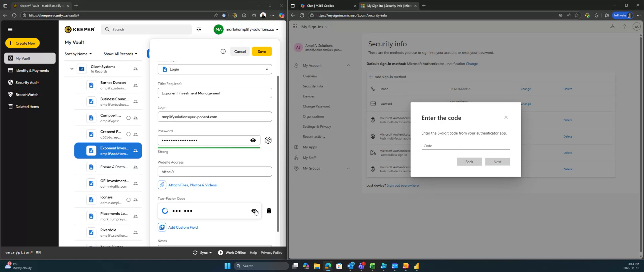Click the Attach Files paperclip icon
Screen dimensions: 644x272
162,185
